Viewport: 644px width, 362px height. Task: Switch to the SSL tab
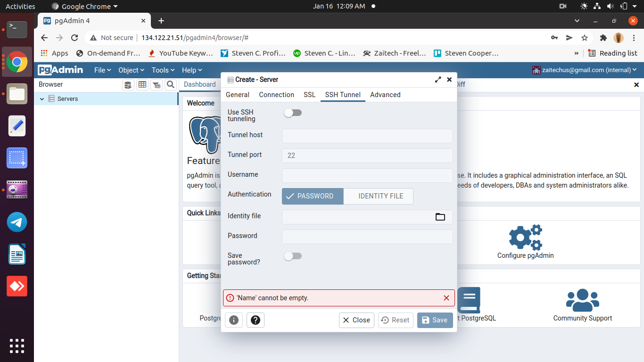[x=309, y=95]
